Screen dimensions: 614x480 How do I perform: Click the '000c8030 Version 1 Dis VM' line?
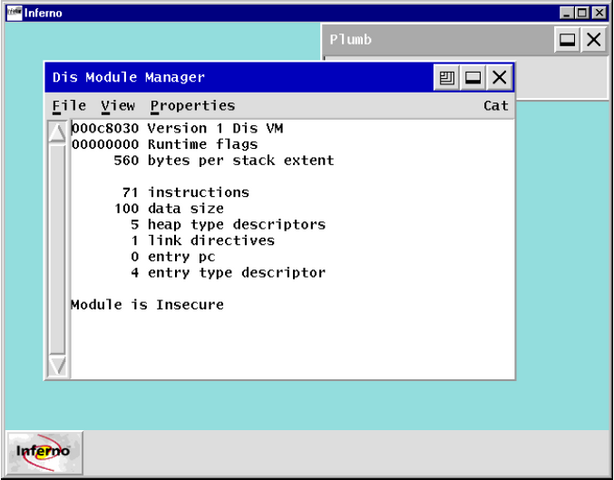[177, 128]
